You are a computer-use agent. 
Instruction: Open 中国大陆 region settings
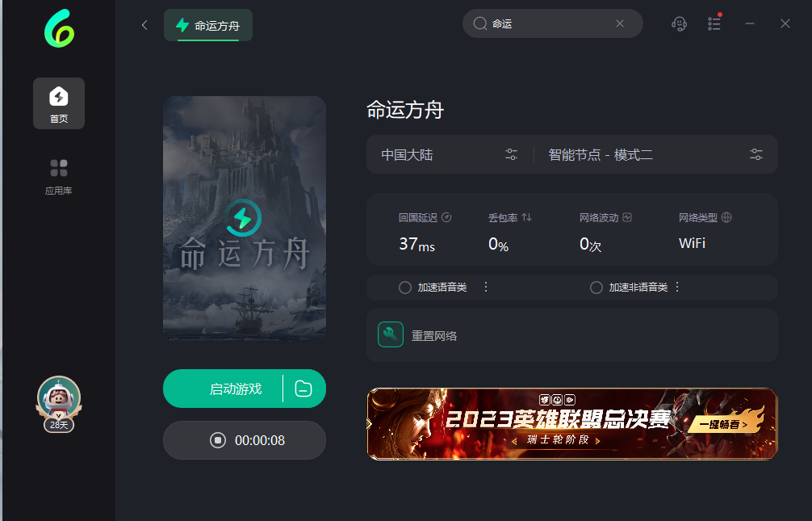point(511,154)
